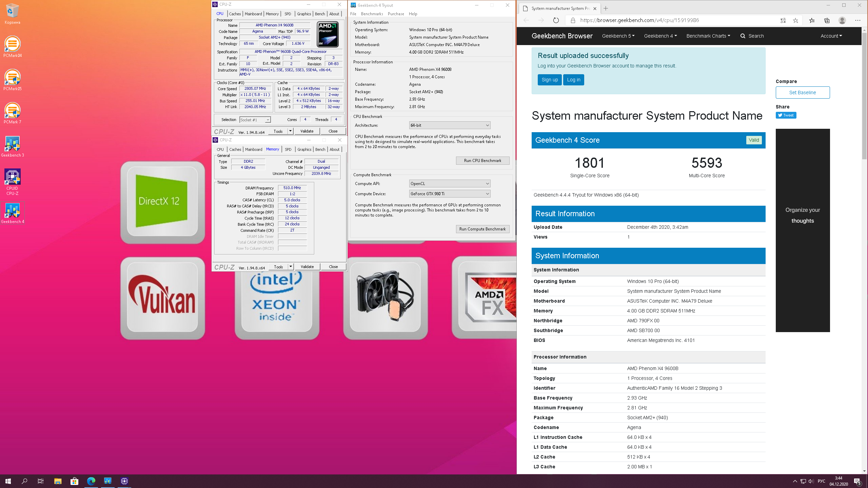The image size is (868, 488).
Task: Open File Explorer from taskbar
Action: click(x=58, y=481)
